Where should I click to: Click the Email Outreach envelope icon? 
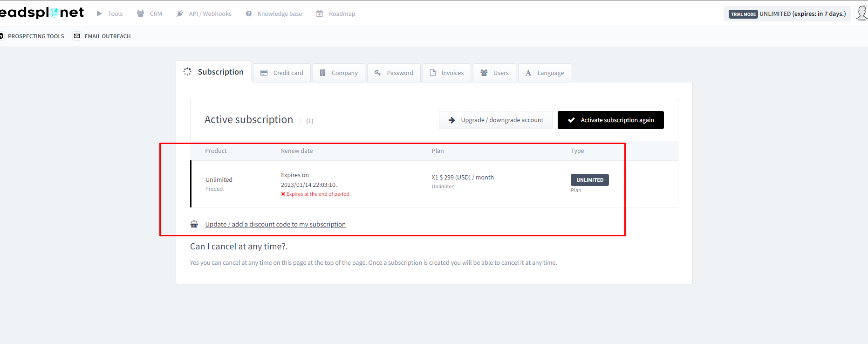(77, 36)
